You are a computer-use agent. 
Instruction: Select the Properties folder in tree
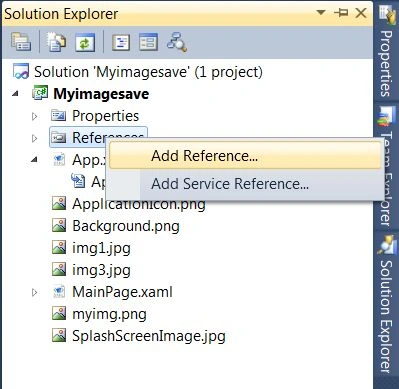click(x=105, y=116)
